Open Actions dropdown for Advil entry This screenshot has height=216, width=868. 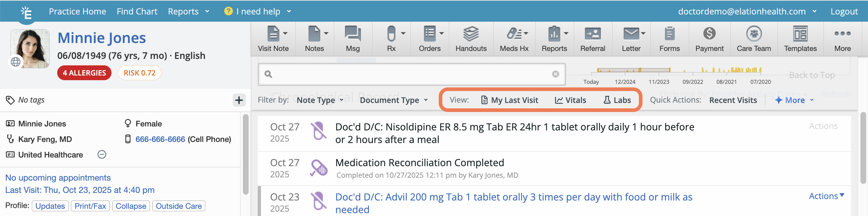click(826, 196)
